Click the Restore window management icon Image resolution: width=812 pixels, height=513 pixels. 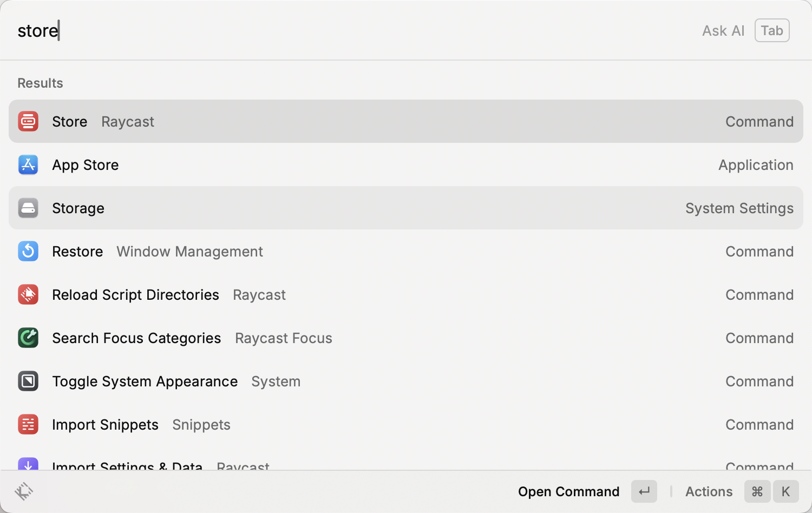pos(28,251)
